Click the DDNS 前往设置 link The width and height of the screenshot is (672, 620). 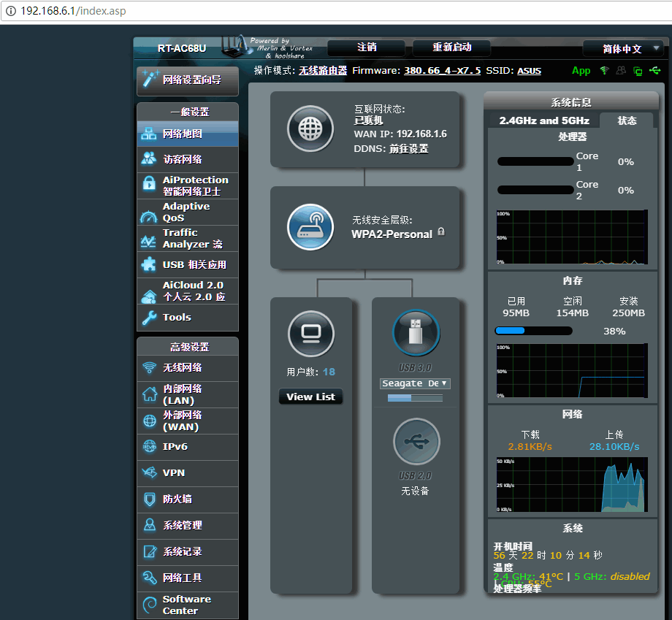pyautogui.click(x=408, y=148)
